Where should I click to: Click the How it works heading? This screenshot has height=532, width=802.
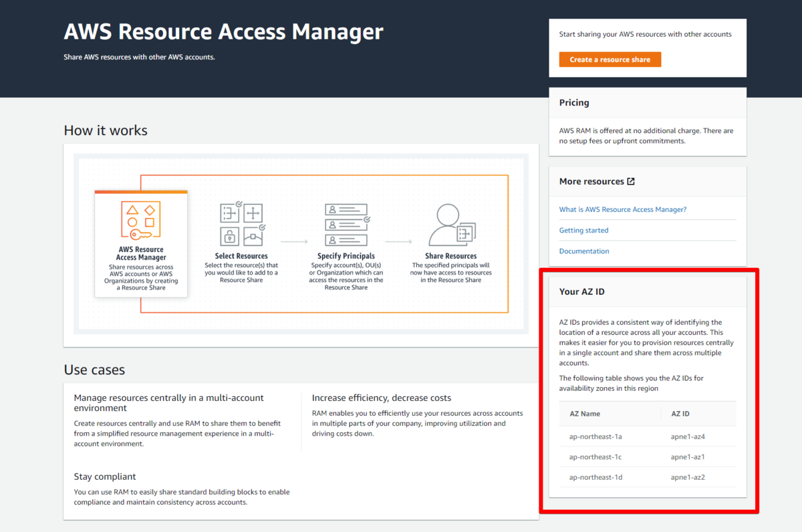(x=106, y=130)
